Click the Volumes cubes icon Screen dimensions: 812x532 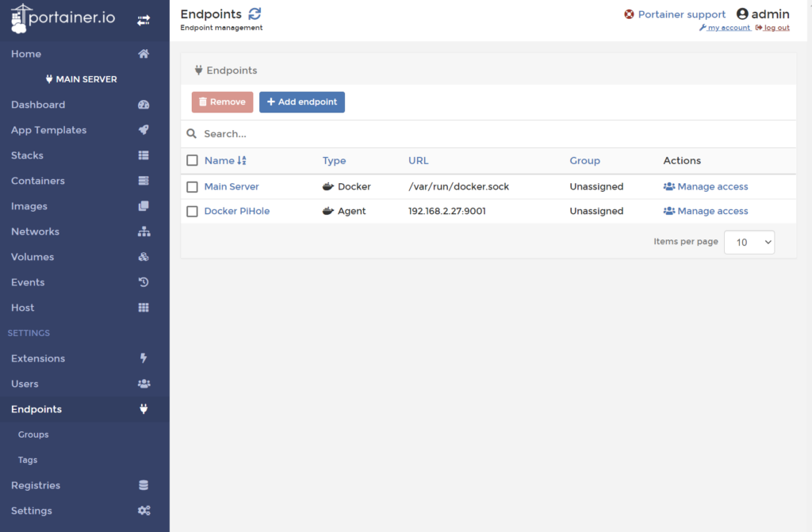(144, 257)
